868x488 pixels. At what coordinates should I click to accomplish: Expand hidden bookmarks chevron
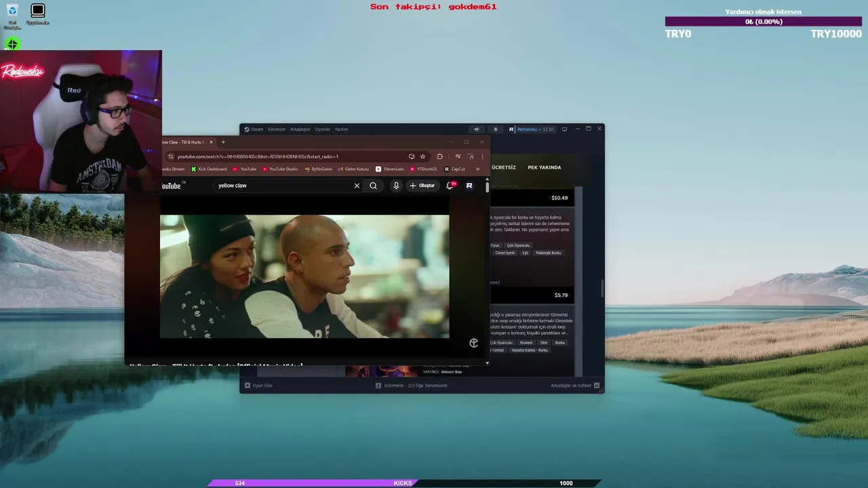(x=477, y=169)
